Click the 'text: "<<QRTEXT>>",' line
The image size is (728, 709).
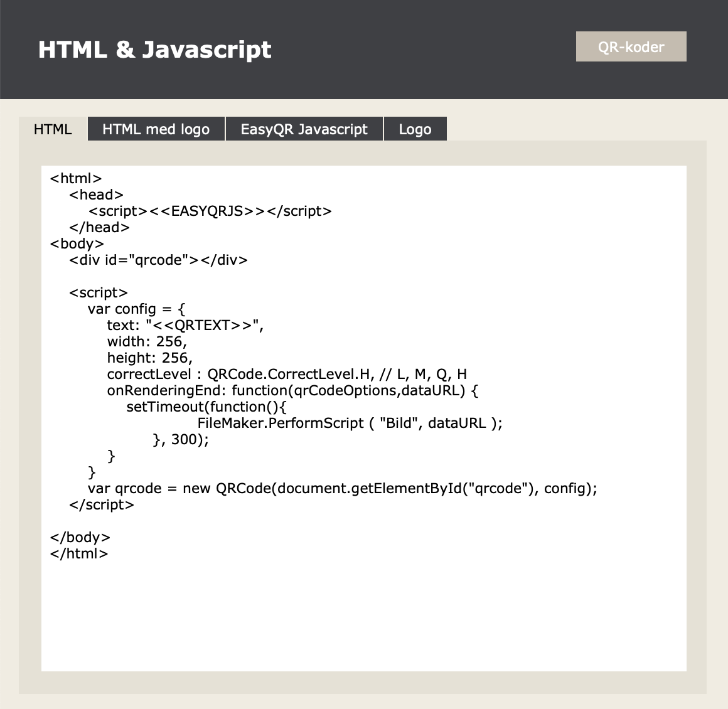[x=185, y=326]
